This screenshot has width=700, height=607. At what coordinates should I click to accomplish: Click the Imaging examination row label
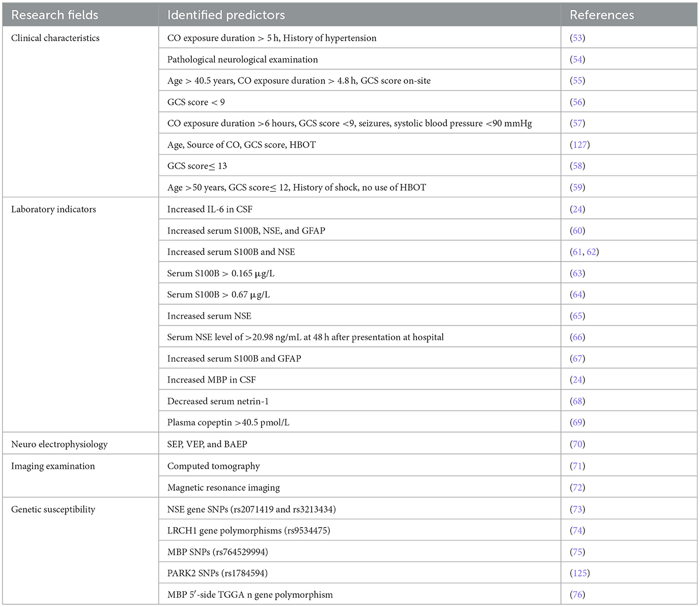click(x=53, y=467)
